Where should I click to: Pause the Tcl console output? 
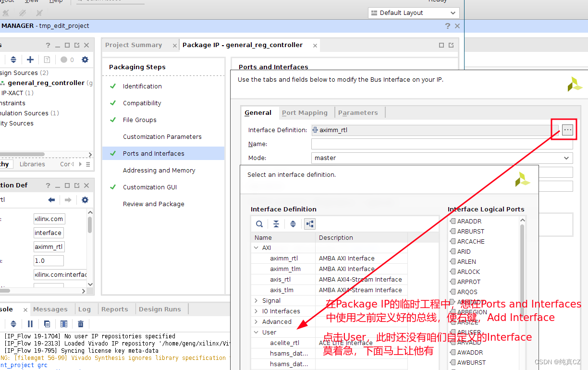(x=30, y=324)
